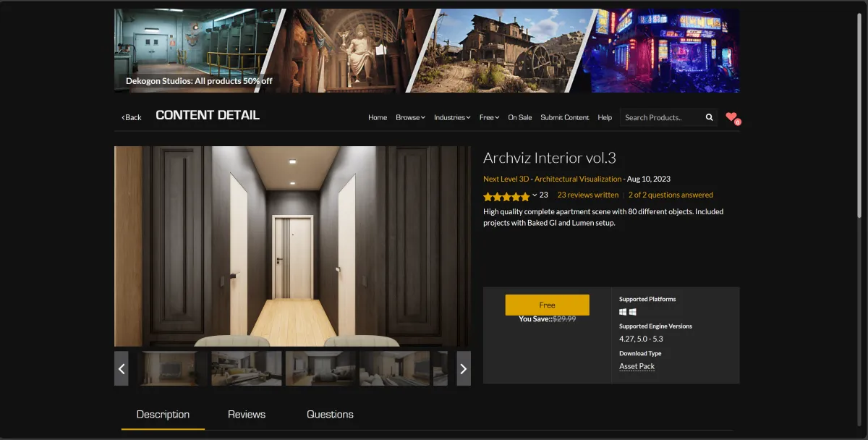The image size is (868, 440).
Task: Open the Next Level 3D seller link
Action: [x=506, y=179]
